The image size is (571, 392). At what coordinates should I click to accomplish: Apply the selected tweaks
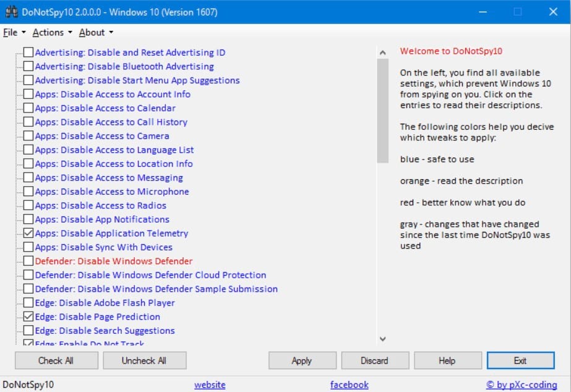click(x=302, y=360)
